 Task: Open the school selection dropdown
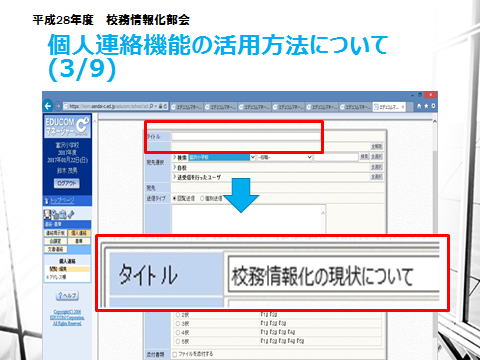tap(222, 157)
